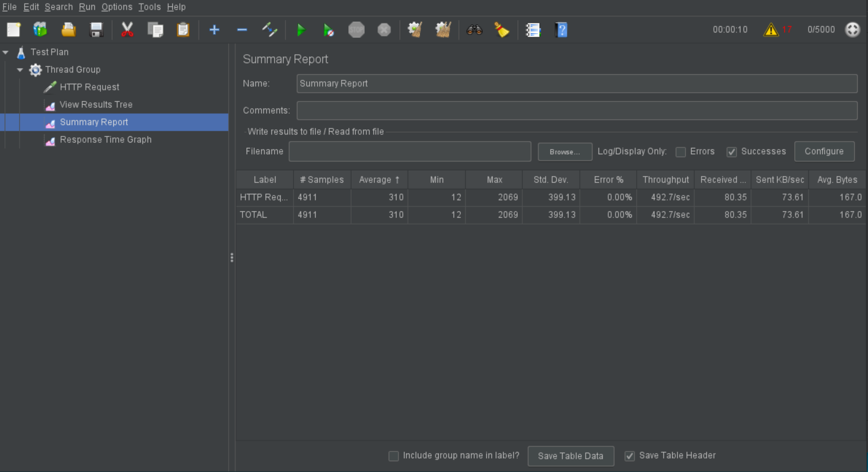Open the Run menu
The width and height of the screenshot is (868, 472).
(x=87, y=7)
